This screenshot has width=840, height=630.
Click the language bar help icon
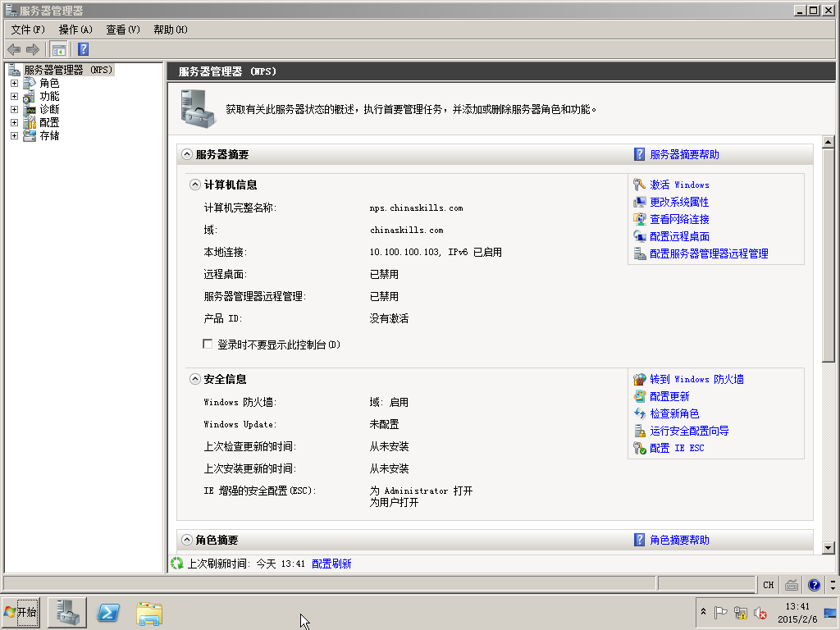[x=814, y=585]
